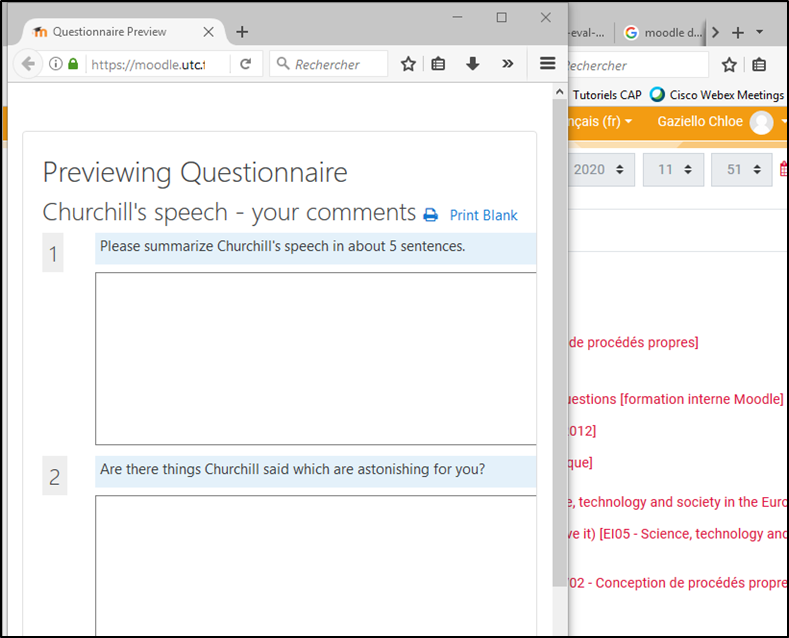Bookmark the page with the front window's star icon
This screenshot has height=638, width=789.
click(408, 64)
